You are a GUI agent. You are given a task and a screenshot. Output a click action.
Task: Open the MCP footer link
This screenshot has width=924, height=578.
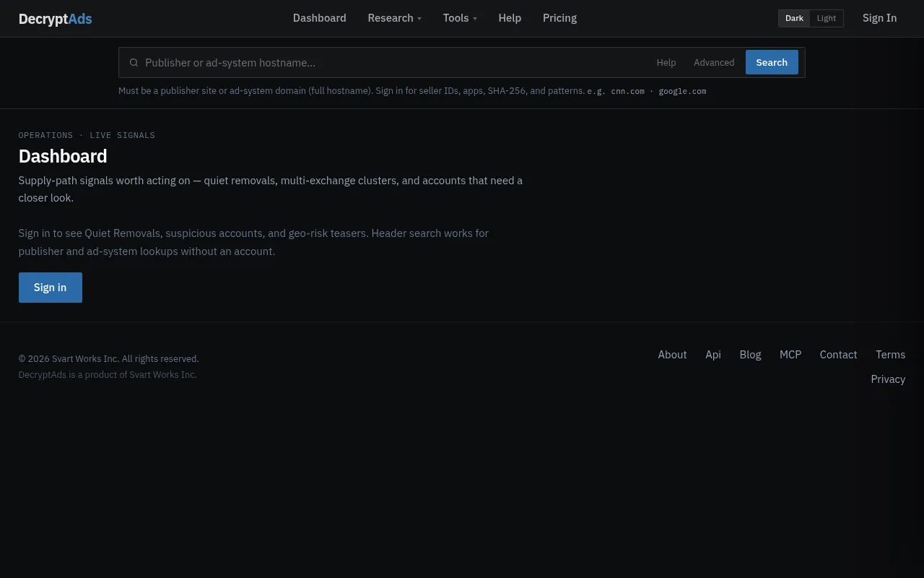790,355
